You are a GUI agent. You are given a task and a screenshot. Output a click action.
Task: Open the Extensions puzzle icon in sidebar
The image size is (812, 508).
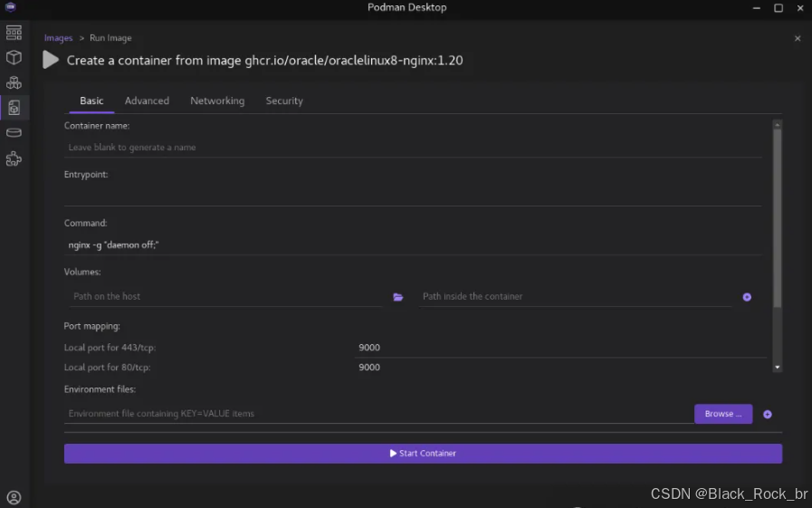pos(14,158)
